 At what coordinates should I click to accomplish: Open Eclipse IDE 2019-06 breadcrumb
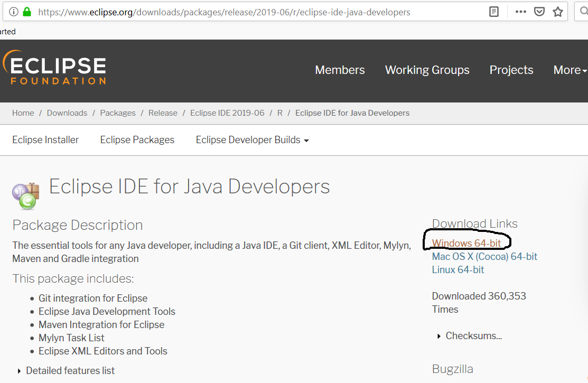[227, 113]
